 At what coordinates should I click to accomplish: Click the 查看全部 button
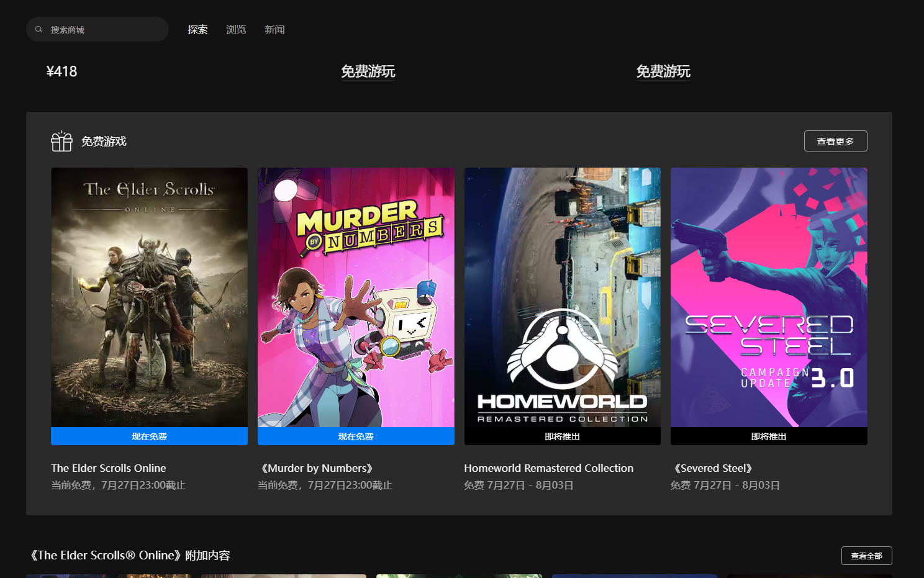pos(866,556)
